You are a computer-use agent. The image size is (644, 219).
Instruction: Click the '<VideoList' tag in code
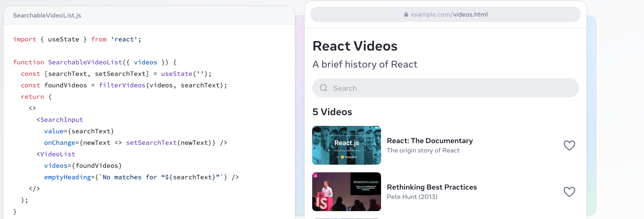56,154
